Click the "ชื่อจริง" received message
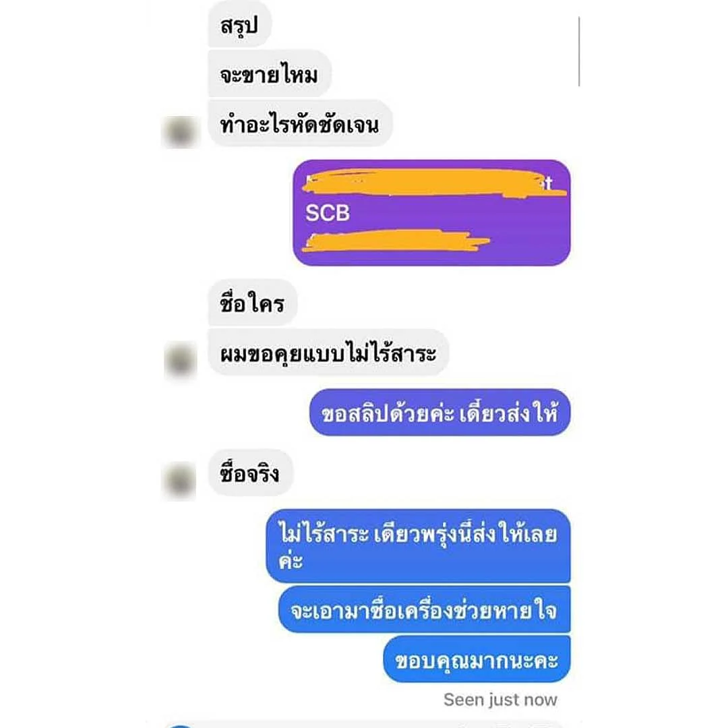The height and width of the screenshot is (728, 728). [250, 473]
